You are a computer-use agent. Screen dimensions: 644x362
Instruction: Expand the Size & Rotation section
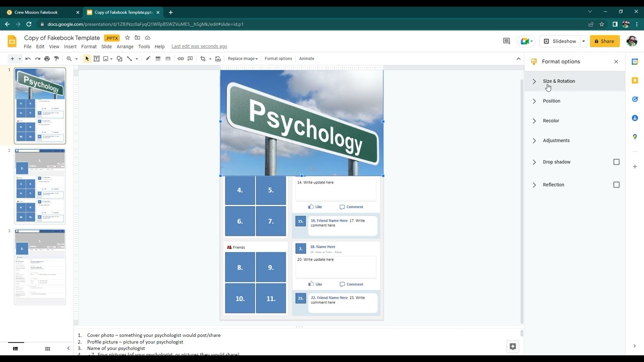point(558,81)
